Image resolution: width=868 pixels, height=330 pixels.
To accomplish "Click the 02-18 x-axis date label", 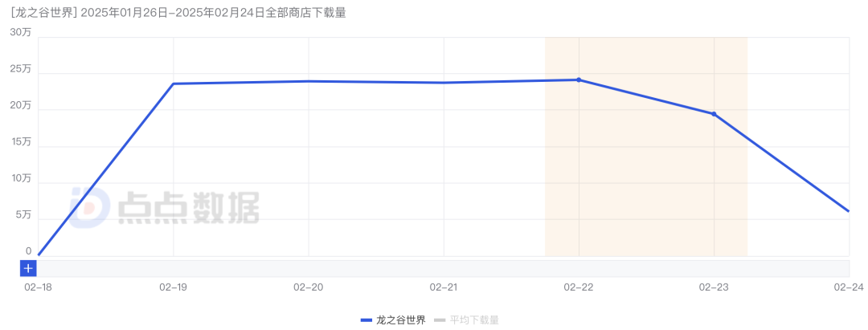I will [x=38, y=287].
